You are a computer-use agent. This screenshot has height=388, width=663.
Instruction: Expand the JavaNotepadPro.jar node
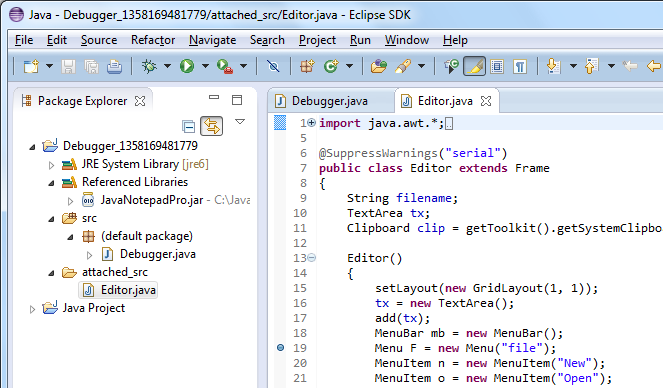point(70,201)
